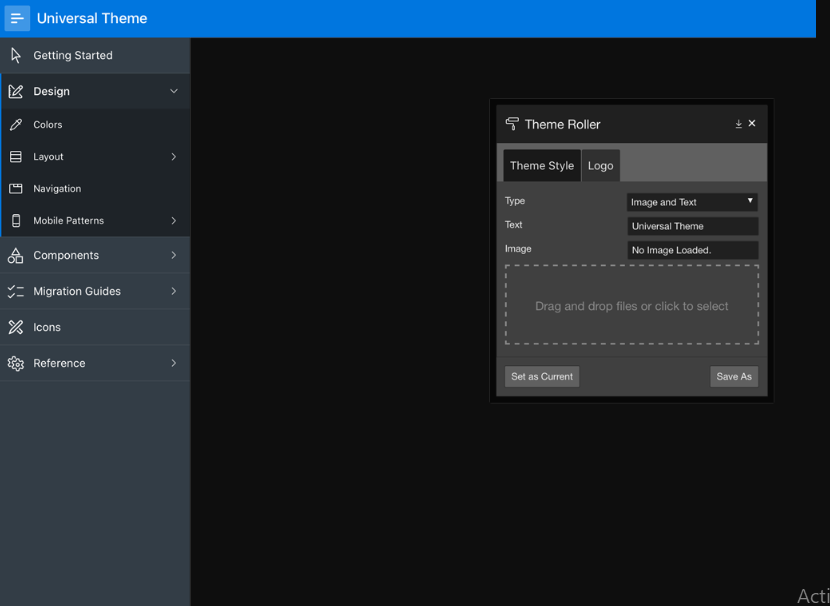The image size is (830, 606).
Task: Expand the Layout submenu arrow
Action: point(174,157)
